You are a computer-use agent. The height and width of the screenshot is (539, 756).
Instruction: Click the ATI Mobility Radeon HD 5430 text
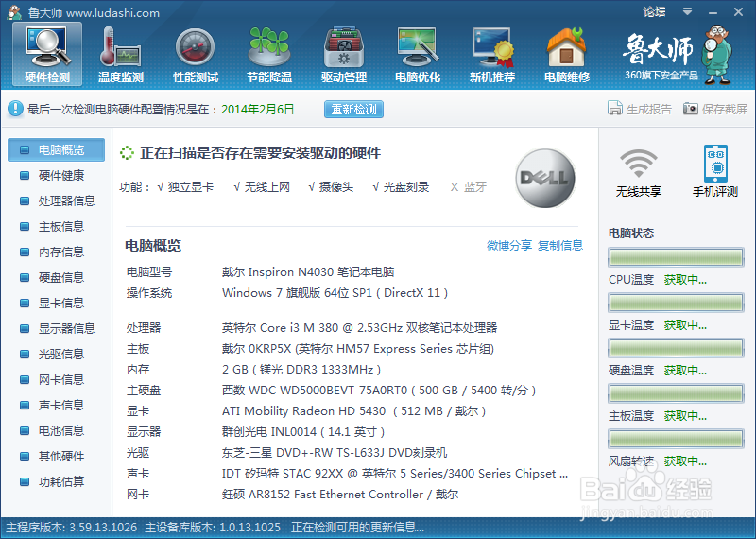pyautogui.click(x=353, y=411)
